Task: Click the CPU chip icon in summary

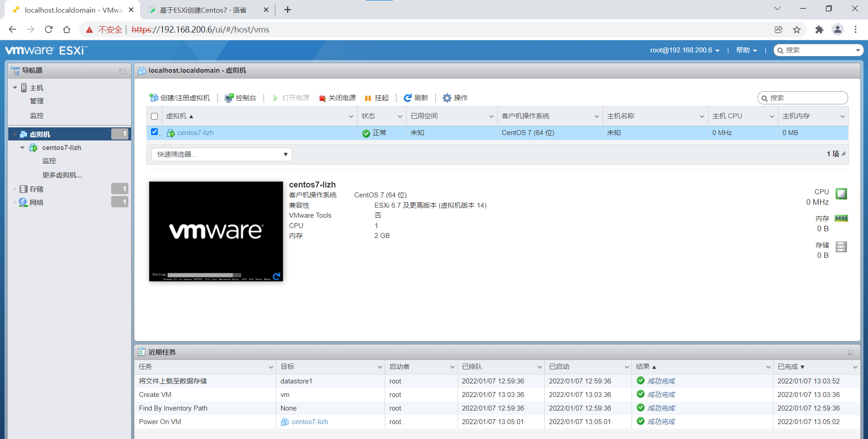Action: coord(841,194)
